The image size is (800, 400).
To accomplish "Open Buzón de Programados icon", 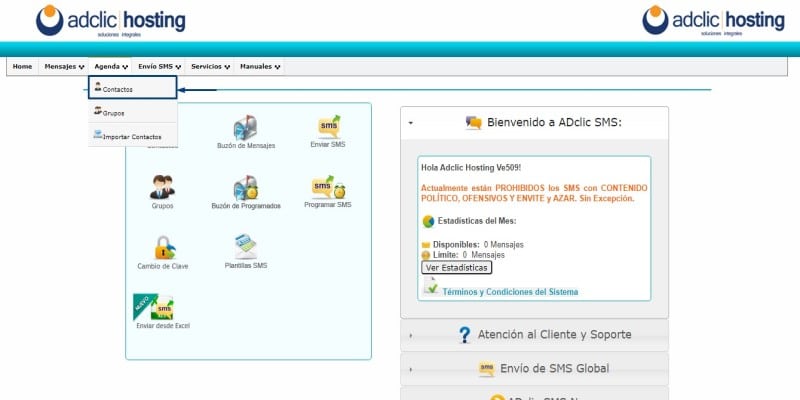I will click(245, 188).
